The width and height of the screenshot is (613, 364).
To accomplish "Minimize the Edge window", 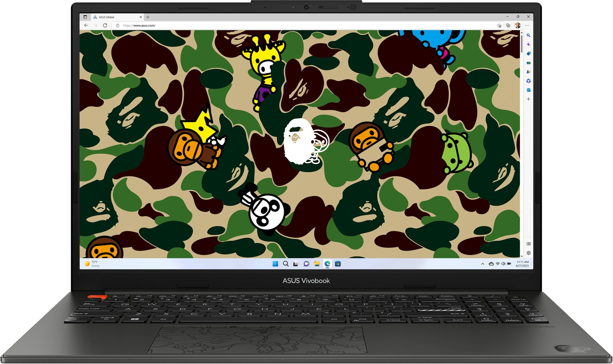I will [x=508, y=17].
